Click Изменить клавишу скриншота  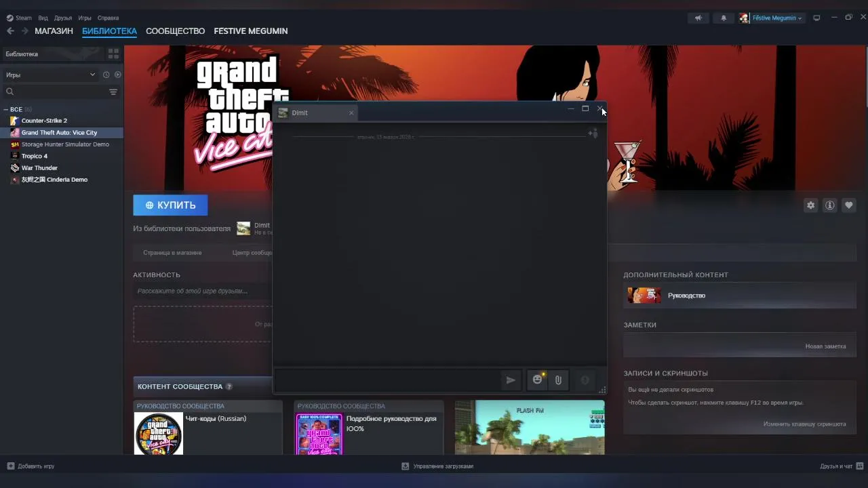[804, 424]
